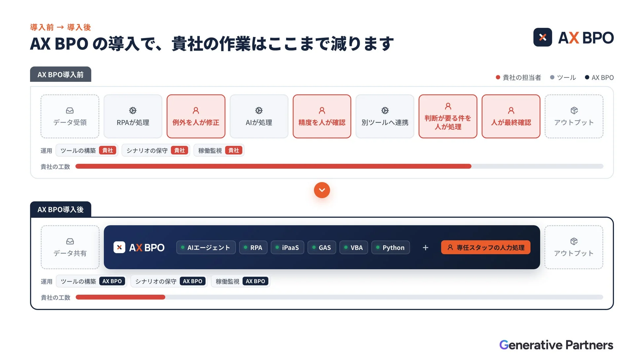The image size is (644, 362).
Task: Click the gray ツール legend dot
Action: click(x=552, y=77)
